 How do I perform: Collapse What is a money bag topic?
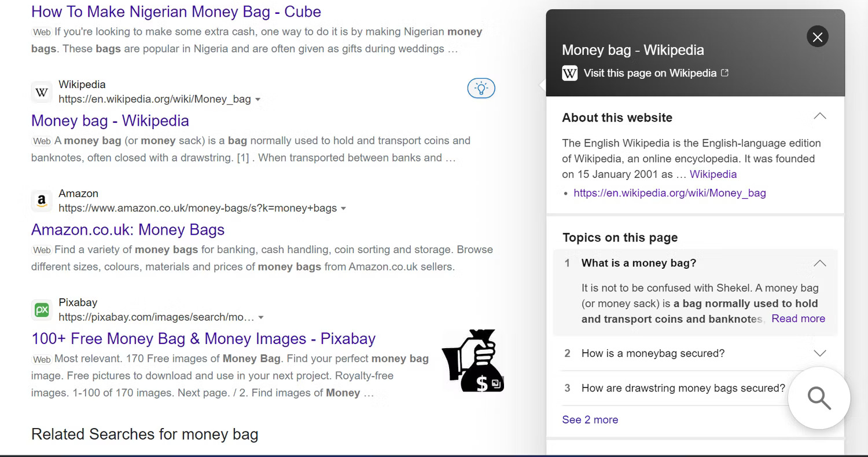[x=819, y=263]
